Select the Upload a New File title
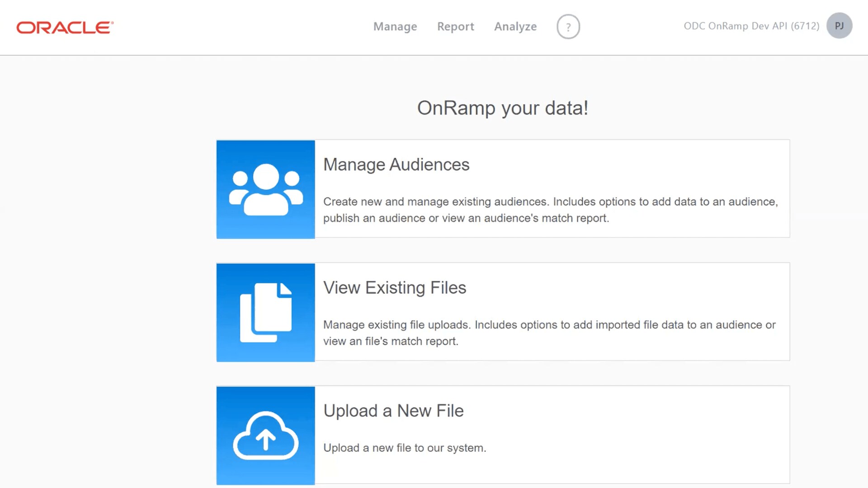 393,411
